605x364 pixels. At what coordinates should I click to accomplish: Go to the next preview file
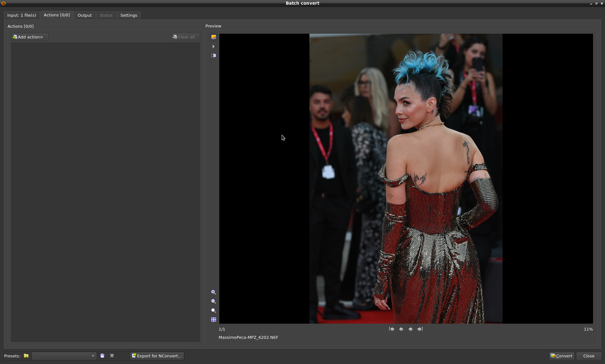411,329
